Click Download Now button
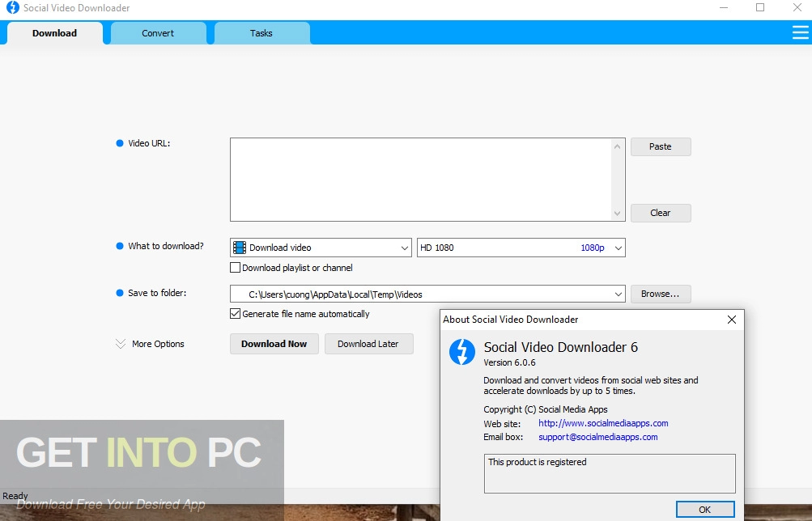The width and height of the screenshot is (812, 521). click(274, 344)
